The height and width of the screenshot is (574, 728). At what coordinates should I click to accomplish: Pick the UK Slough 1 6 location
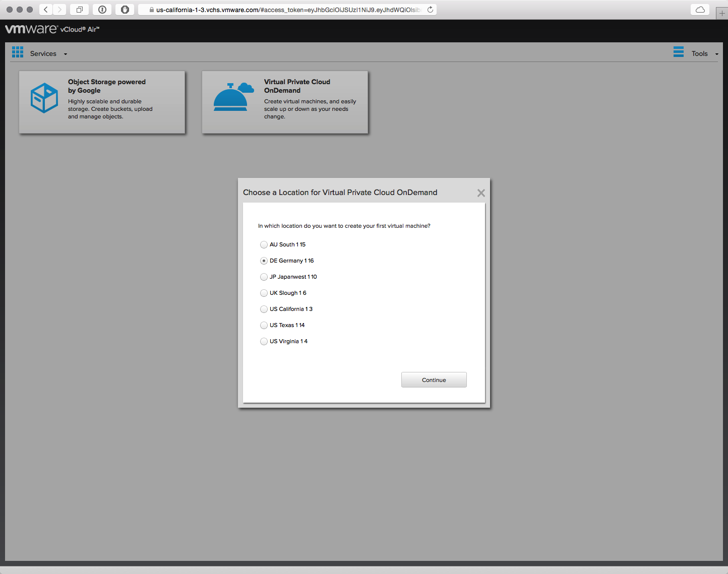click(264, 293)
